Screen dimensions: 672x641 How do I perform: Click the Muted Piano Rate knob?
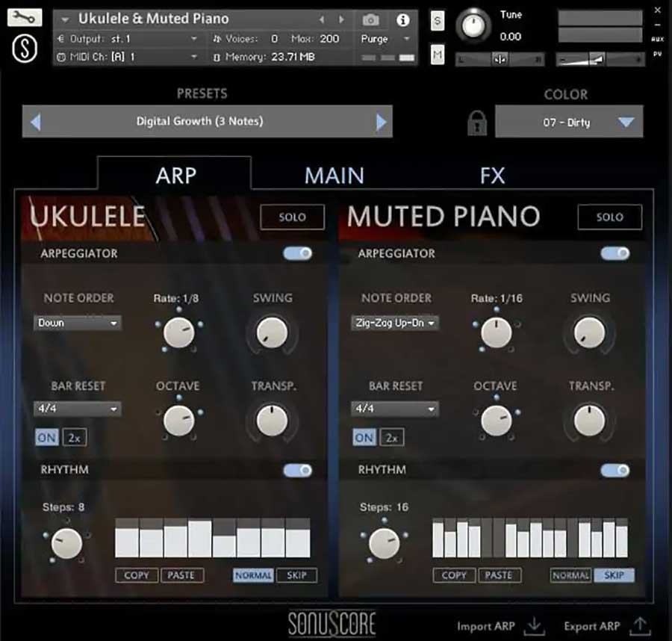pos(497,332)
